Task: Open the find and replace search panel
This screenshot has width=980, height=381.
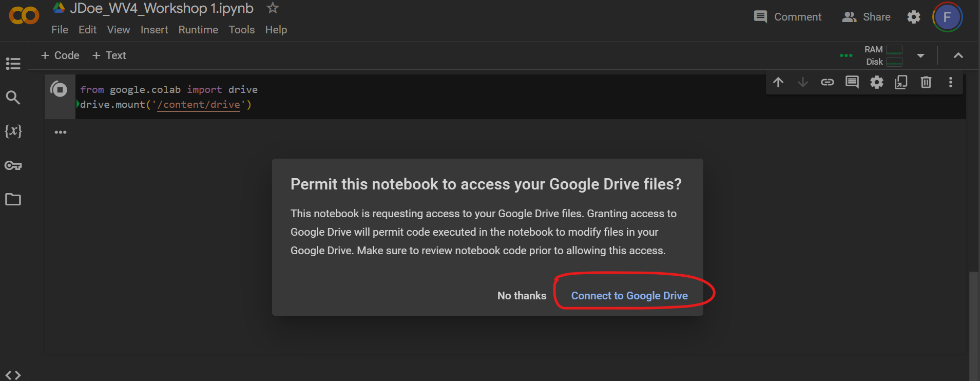Action: coord(13,97)
